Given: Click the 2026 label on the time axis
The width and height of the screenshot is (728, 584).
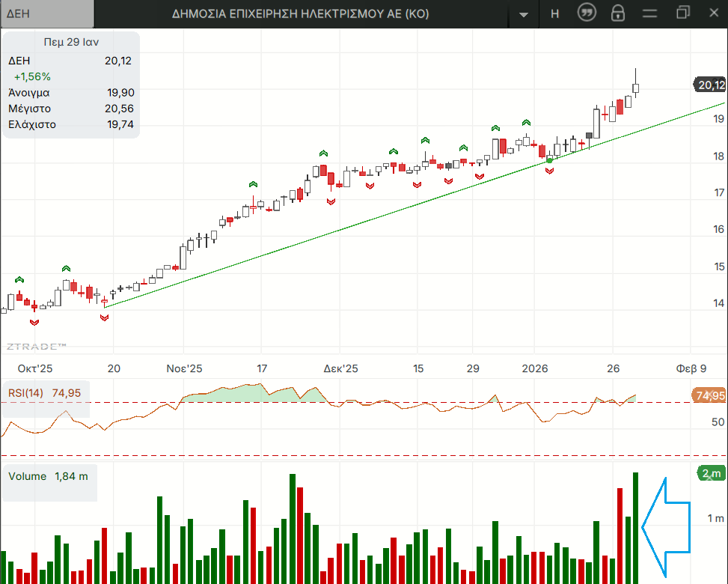Looking at the screenshot, I should click(535, 368).
